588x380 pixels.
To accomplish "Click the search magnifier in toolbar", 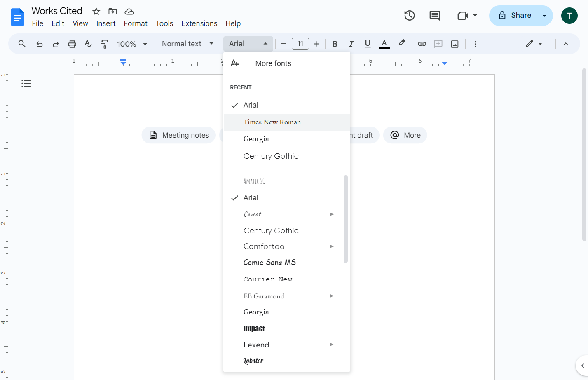I will pos(22,44).
